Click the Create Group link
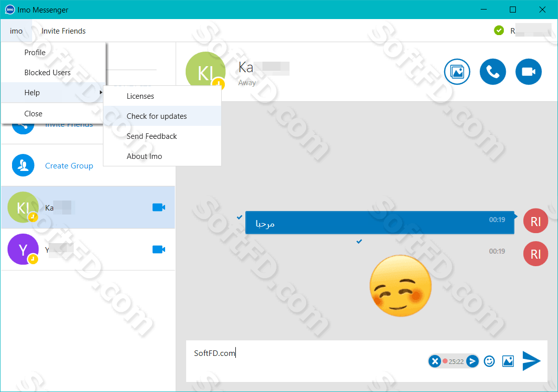Screen dimensions: 558x392 (x=69, y=165)
